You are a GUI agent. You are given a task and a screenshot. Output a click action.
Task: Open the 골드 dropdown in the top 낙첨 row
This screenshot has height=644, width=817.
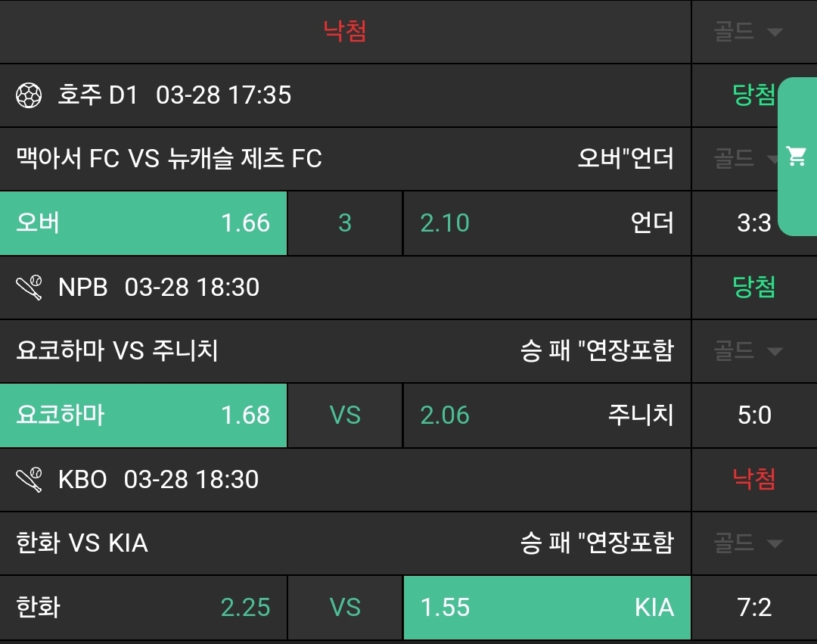tap(747, 32)
